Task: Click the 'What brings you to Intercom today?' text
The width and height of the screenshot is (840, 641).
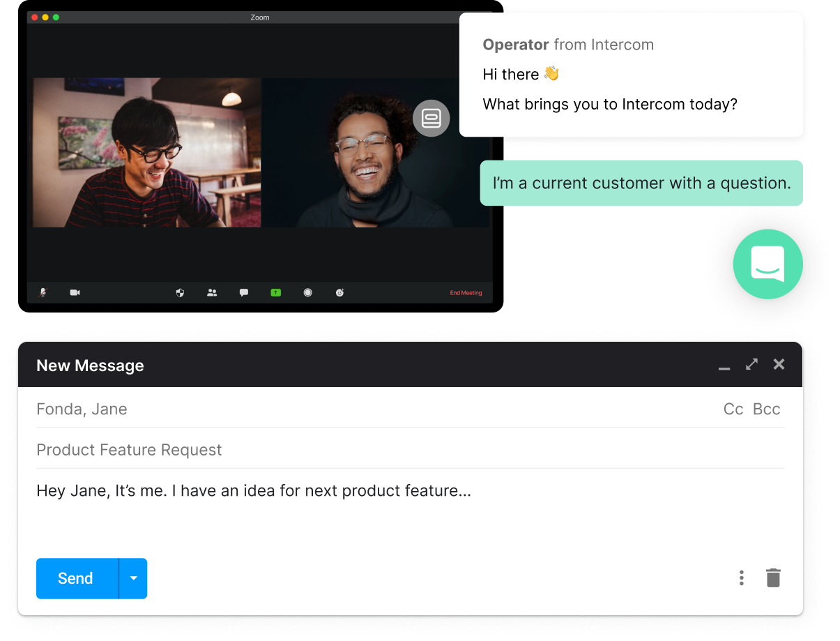Action: pos(610,105)
